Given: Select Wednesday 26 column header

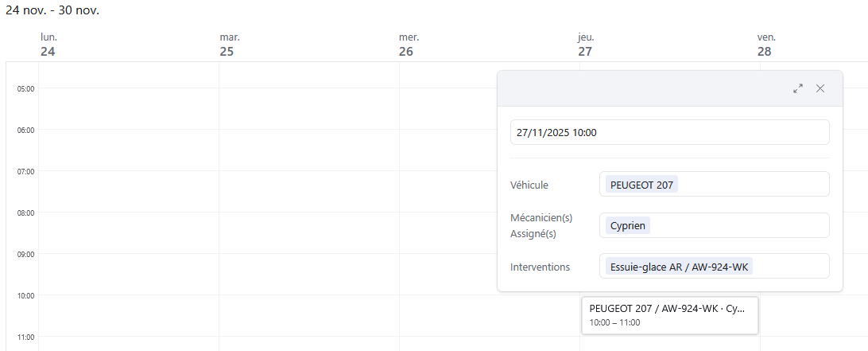Looking at the screenshot, I should pyautogui.click(x=409, y=45).
